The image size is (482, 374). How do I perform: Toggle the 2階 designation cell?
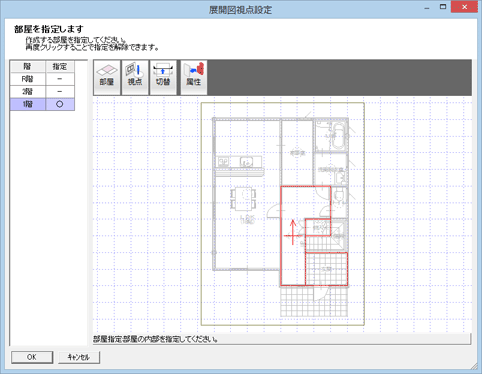(60, 92)
